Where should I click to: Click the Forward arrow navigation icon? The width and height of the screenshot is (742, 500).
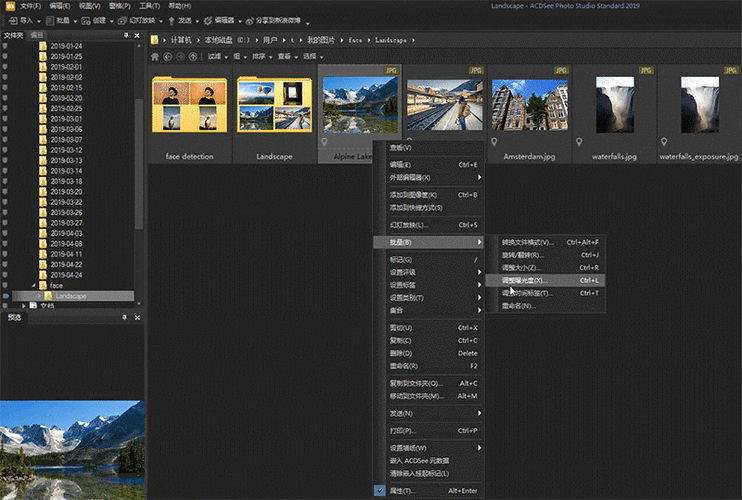pyautogui.click(x=180, y=57)
